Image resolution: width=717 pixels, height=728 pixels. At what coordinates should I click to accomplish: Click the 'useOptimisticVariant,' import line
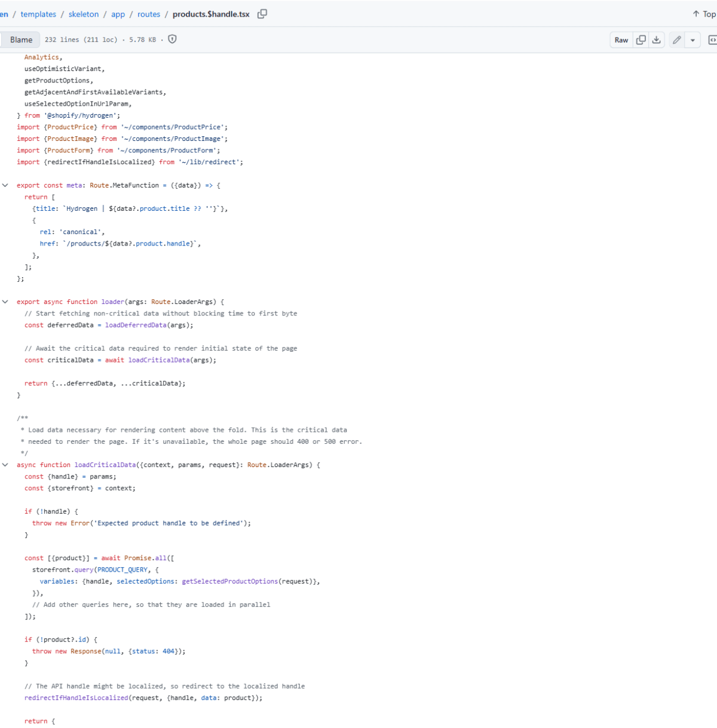click(x=65, y=69)
